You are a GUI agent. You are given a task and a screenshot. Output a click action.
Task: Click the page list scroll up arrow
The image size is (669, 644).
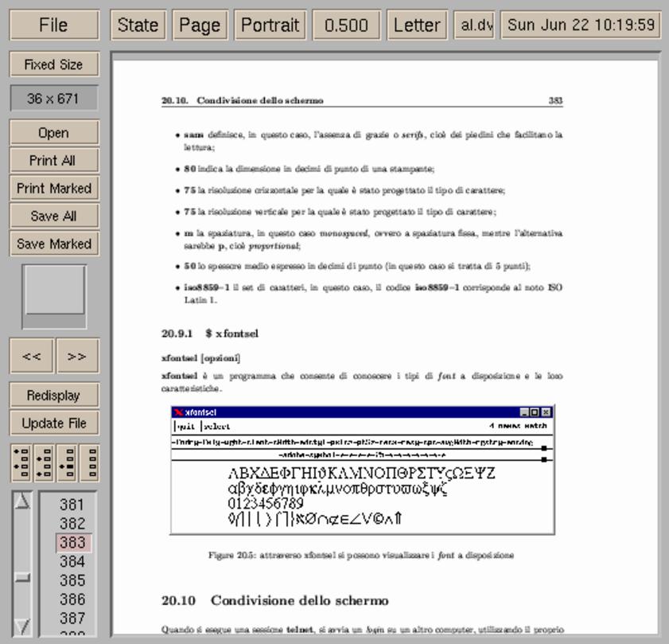pyautogui.click(x=22, y=502)
